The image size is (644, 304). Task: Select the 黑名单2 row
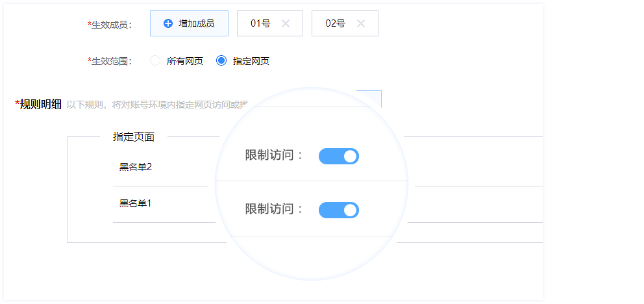(136, 167)
